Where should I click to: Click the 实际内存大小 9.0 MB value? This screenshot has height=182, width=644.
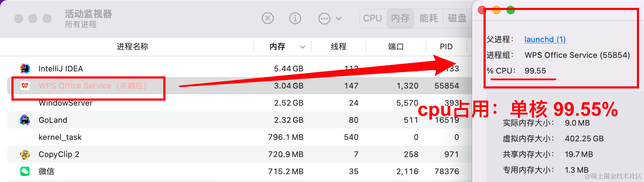click(577, 123)
